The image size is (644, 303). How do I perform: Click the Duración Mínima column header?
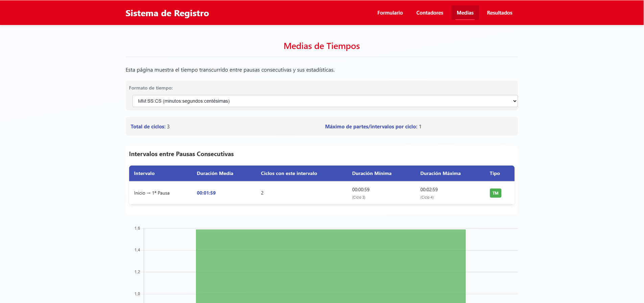[372, 173]
